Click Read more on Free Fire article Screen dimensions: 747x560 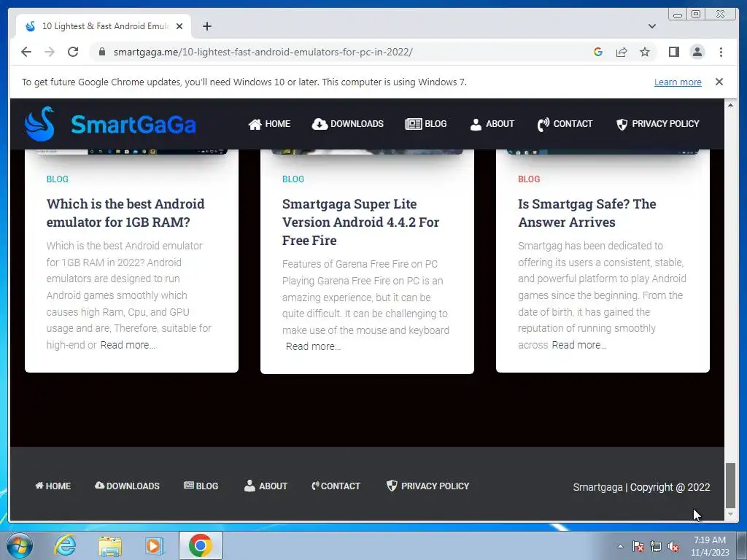[x=313, y=346]
